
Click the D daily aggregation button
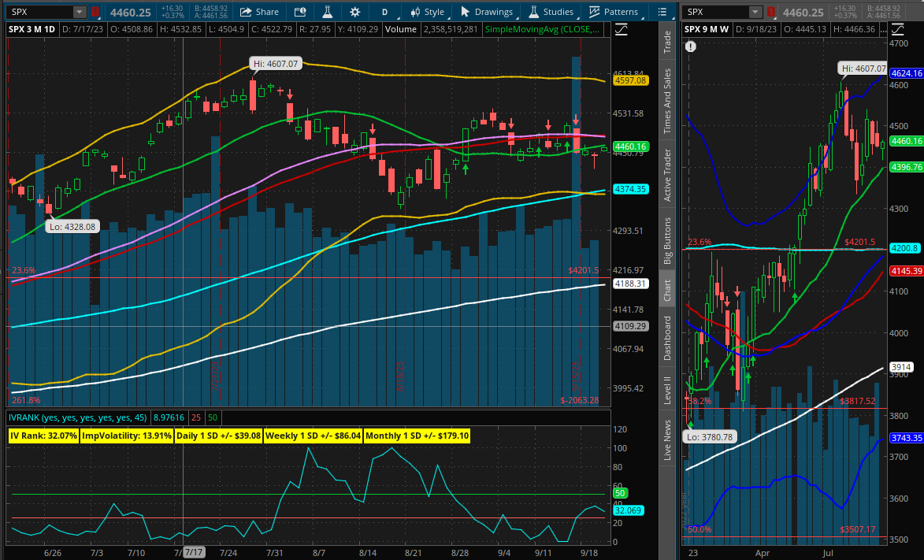pyautogui.click(x=384, y=12)
